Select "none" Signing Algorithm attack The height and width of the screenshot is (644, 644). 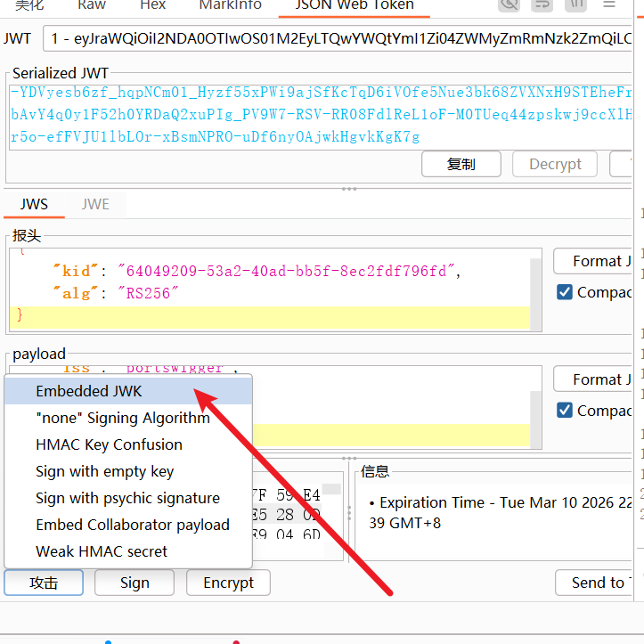pos(123,418)
